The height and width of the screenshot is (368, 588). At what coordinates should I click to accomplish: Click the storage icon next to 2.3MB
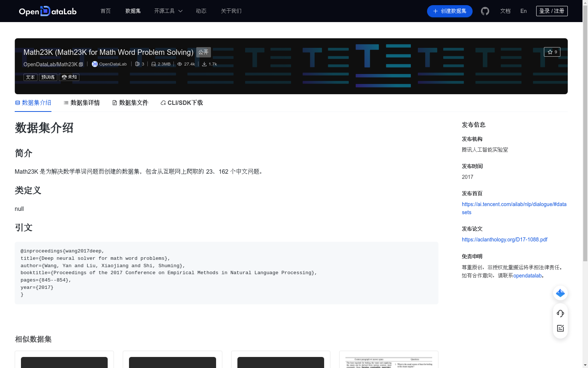[x=153, y=64]
